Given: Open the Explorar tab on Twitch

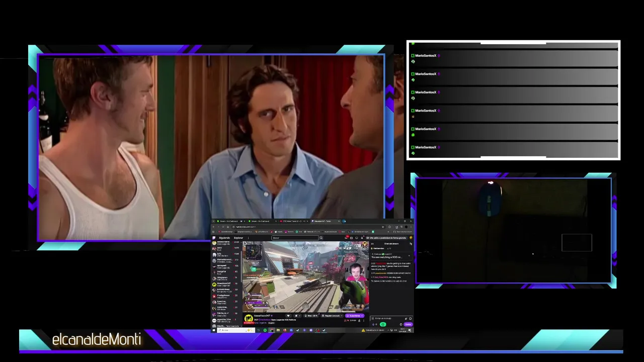Looking at the screenshot, I should (x=238, y=238).
